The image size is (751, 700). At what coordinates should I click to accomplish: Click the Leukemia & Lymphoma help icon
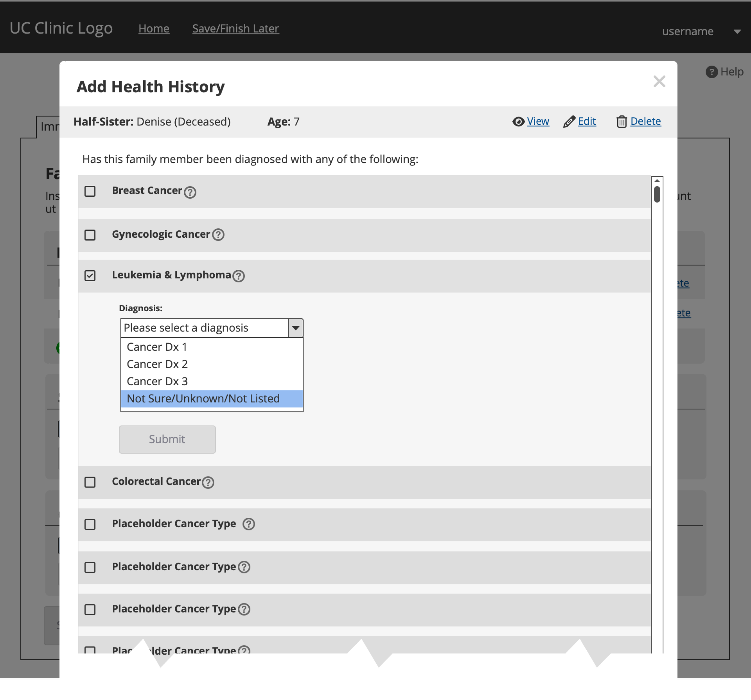(238, 276)
